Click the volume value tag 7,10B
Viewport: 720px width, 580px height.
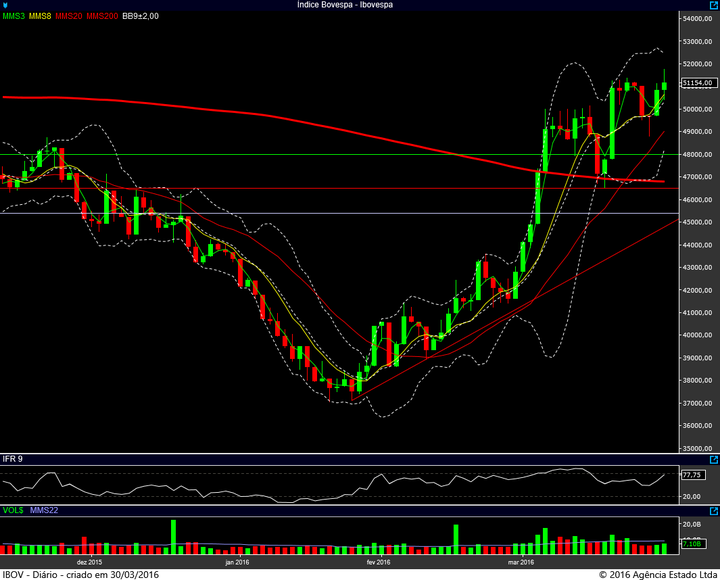pyautogui.click(x=692, y=544)
